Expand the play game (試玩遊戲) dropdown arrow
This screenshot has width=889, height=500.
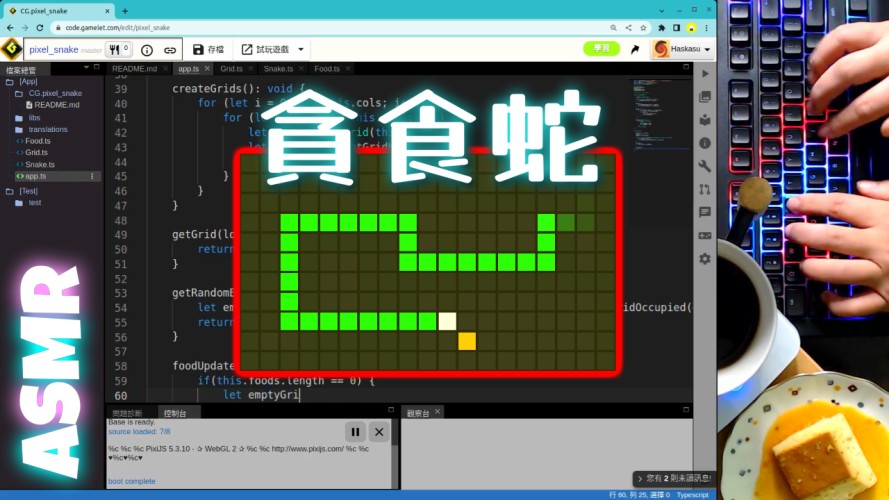pyautogui.click(x=301, y=49)
